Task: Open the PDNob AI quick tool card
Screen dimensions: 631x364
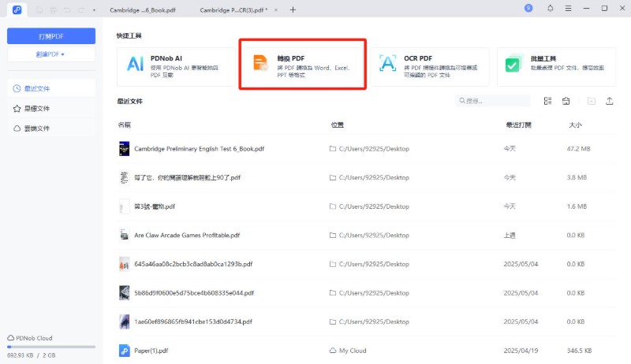Action: [x=176, y=67]
